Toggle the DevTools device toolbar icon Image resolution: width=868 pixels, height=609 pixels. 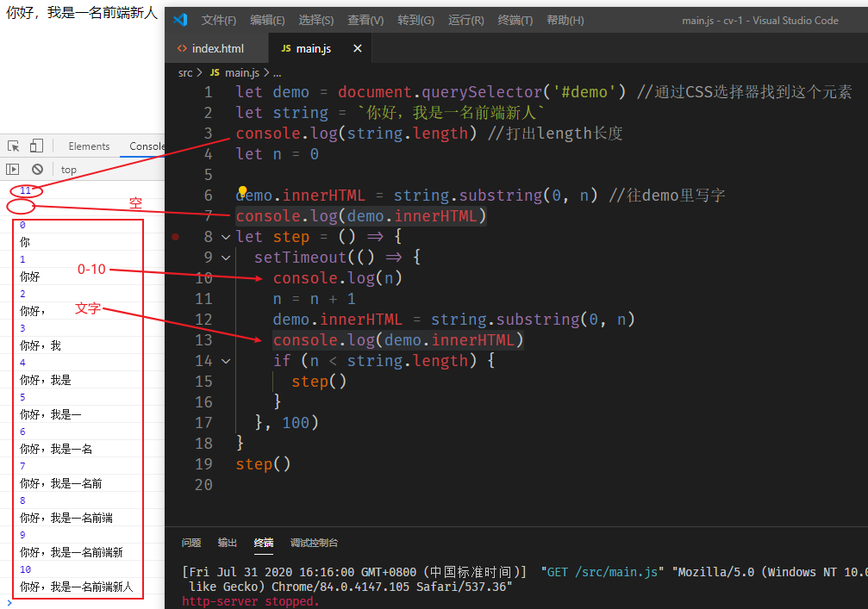(36, 146)
